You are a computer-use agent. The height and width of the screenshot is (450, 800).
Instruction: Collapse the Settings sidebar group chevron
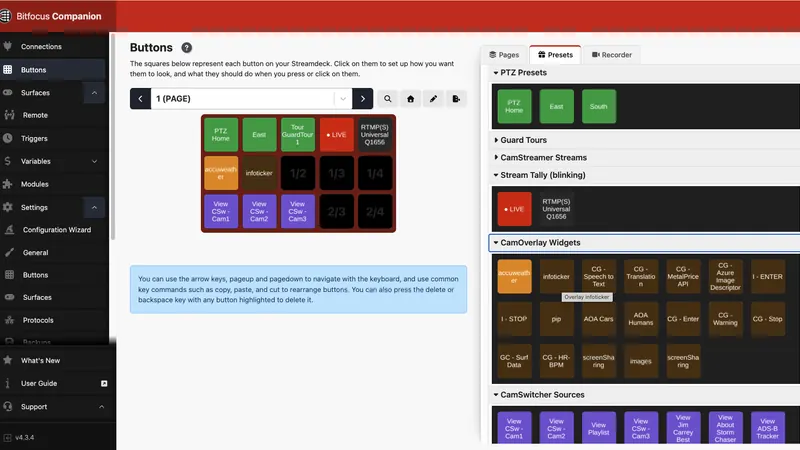[x=94, y=208]
